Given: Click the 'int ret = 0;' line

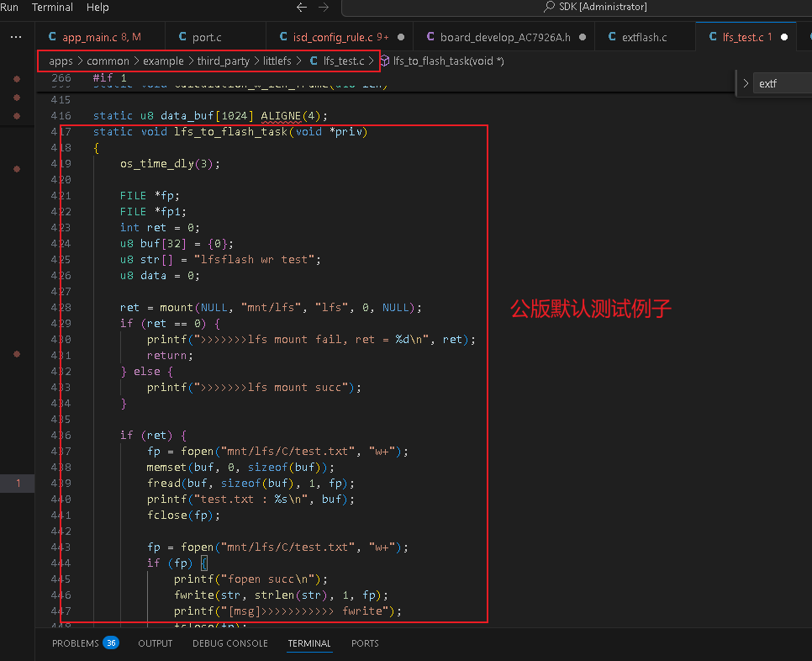Looking at the screenshot, I should (160, 227).
